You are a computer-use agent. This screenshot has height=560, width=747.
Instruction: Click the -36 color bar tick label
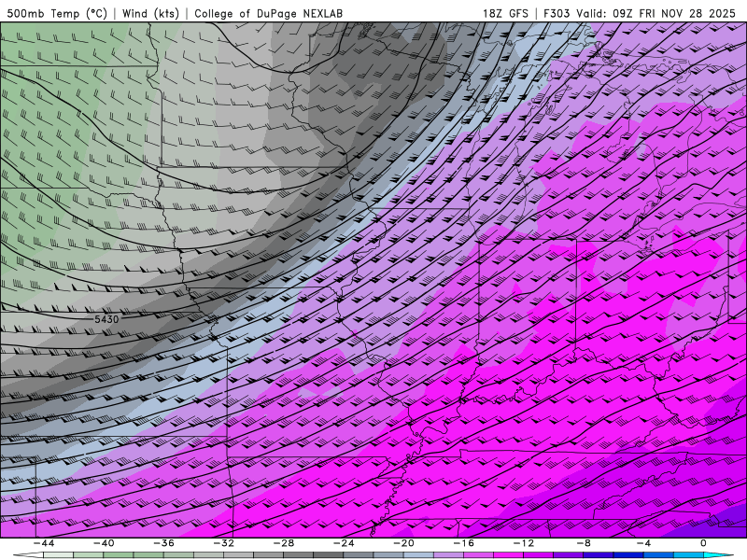point(164,543)
